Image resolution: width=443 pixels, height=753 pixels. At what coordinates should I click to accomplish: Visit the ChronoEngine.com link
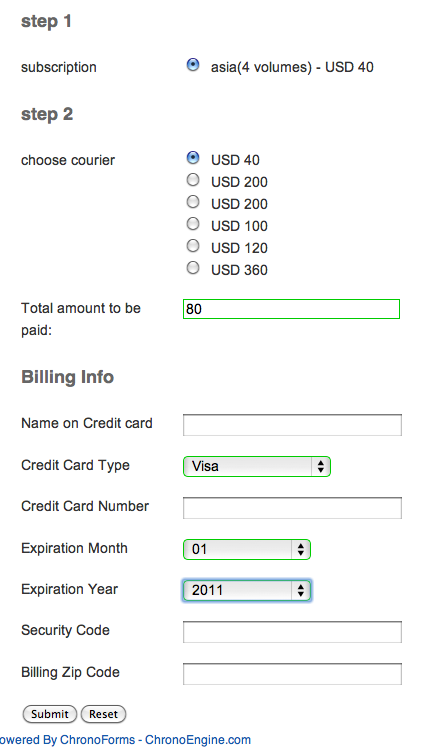click(198, 740)
